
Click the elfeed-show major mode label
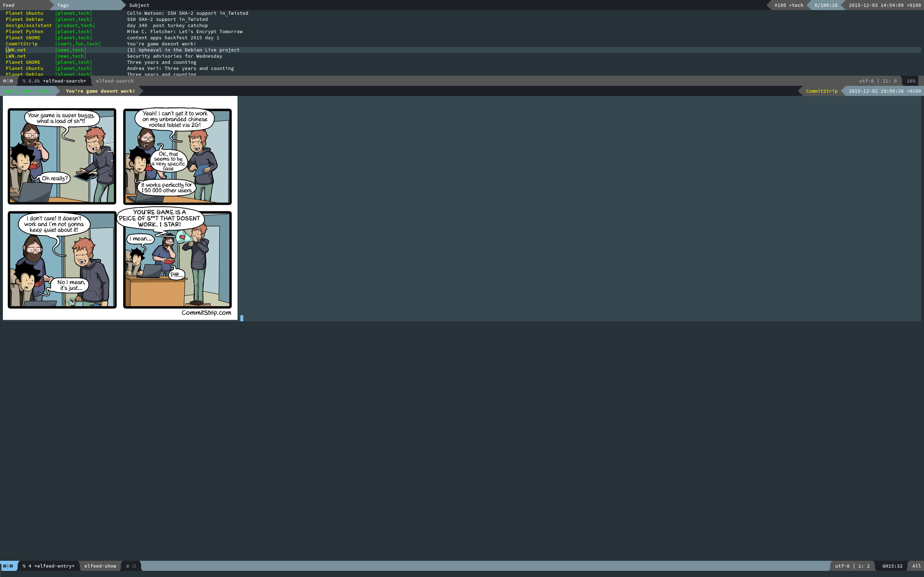(100, 566)
